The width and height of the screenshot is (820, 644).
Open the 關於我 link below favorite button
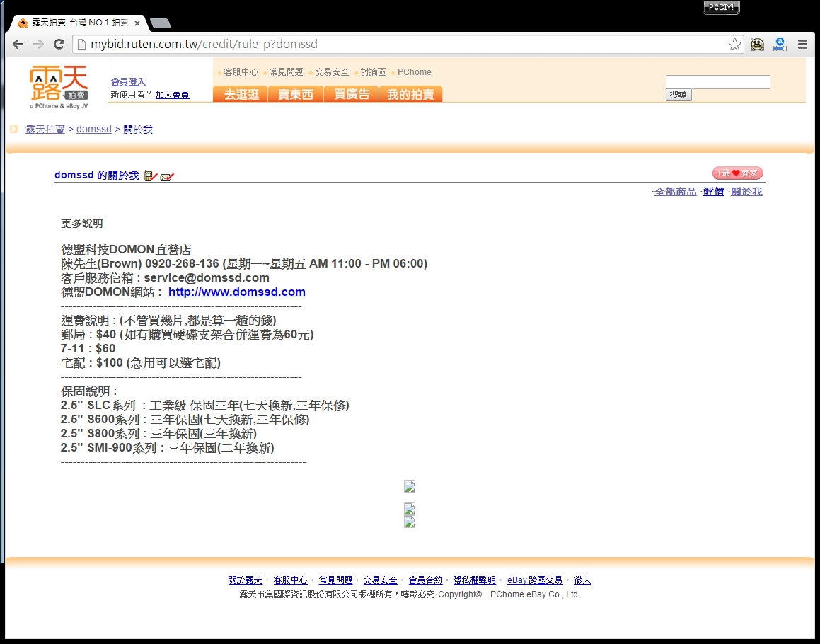(746, 192)
